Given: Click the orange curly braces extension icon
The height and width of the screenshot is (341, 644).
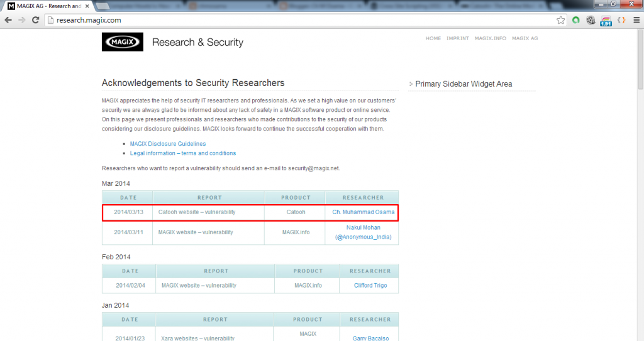Looking at the screenshot, I should click(621, 20).
